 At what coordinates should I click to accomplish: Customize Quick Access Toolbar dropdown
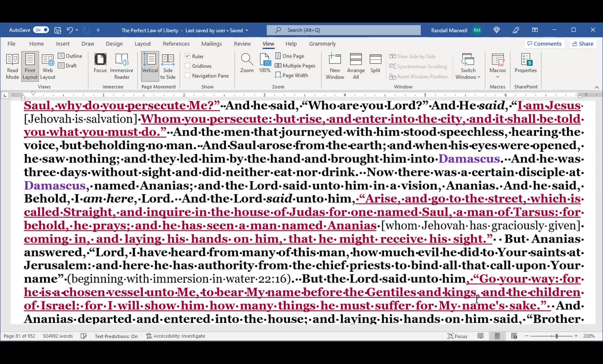point(98,30)
